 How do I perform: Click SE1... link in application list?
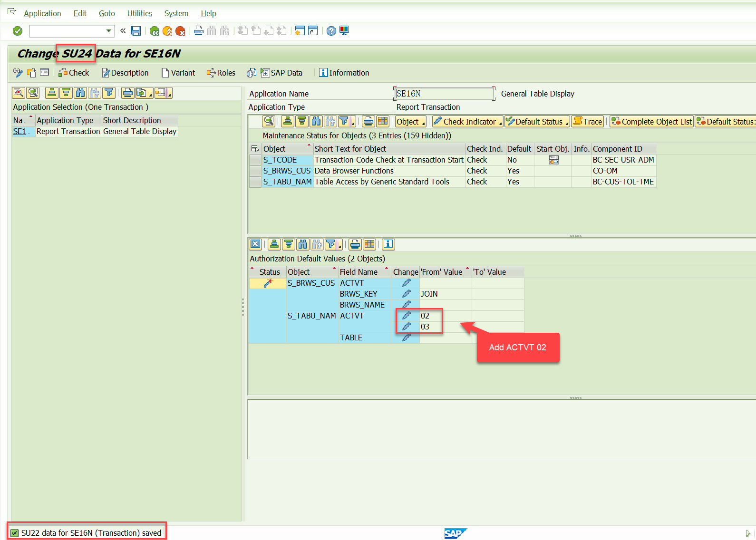(21, 132)
